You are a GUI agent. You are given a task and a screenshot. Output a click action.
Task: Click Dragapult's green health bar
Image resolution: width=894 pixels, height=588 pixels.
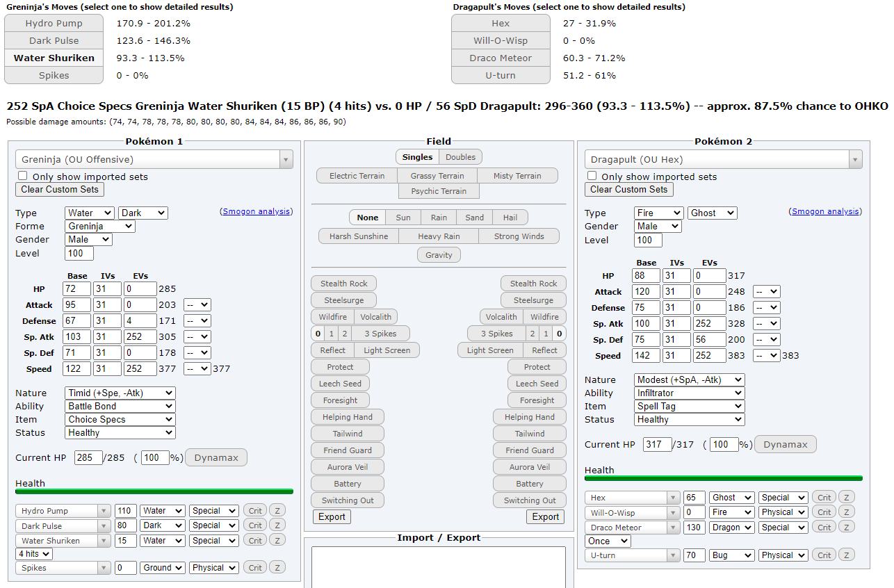724,478
